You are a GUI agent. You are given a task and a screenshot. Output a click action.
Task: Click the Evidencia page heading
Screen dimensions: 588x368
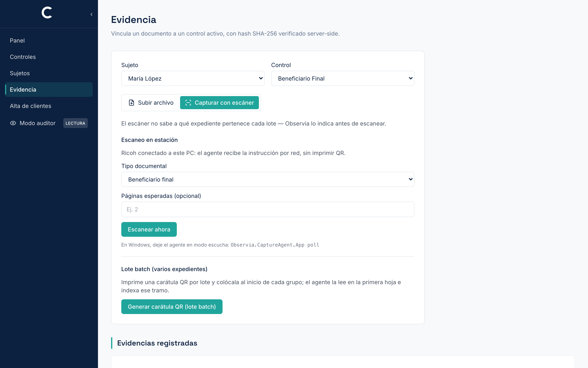pos(134,20)
